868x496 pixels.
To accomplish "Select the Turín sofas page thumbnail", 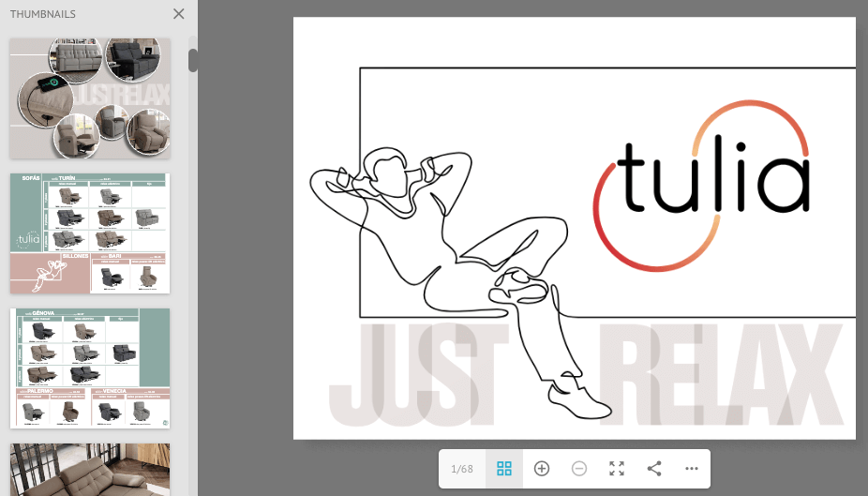I will coord(90,233).
